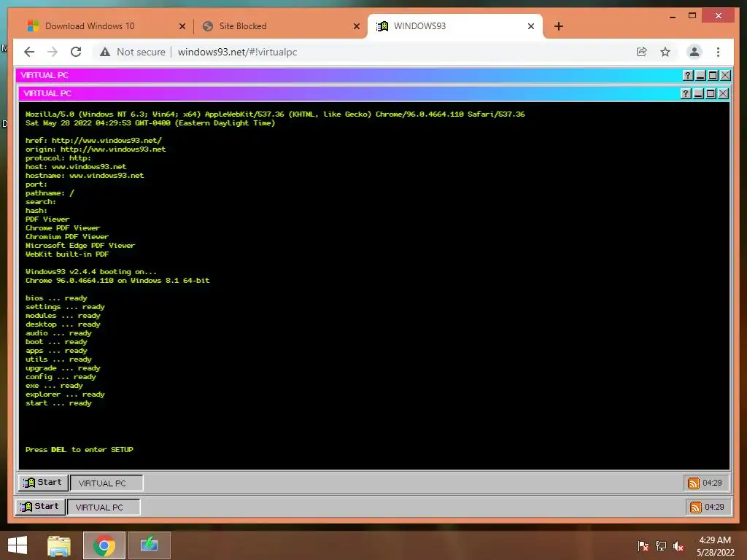Viewport: 747px width, 560px height.
Task: Open the download app icon in taskbar
Action: (149, 545)
